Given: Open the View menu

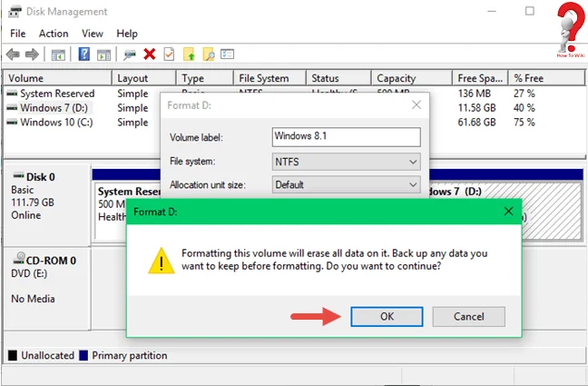Looking at the screenshot, I should 93,34.
